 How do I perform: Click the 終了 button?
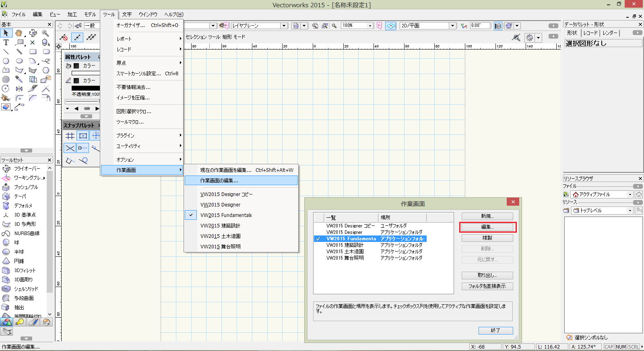(495, 330)
